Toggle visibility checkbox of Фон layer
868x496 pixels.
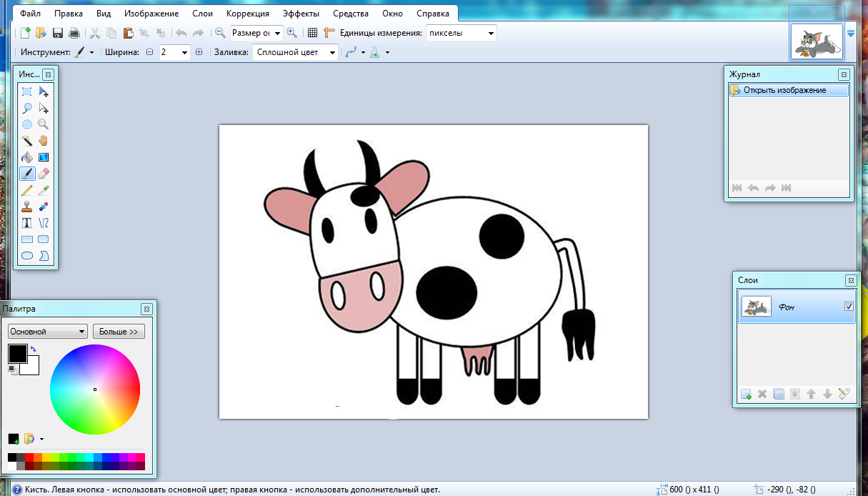tap(849, 307)
